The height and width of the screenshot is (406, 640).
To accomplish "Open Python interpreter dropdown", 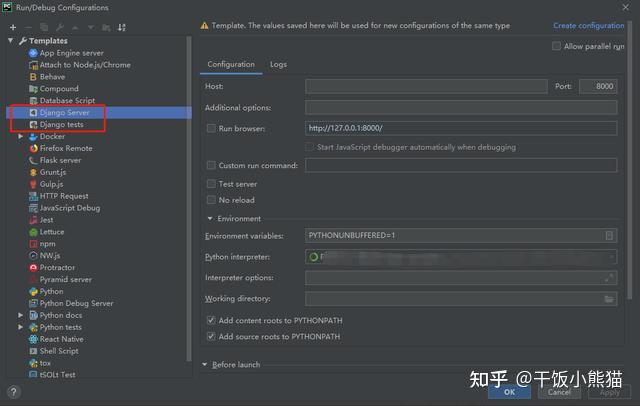I will [461, 257].
